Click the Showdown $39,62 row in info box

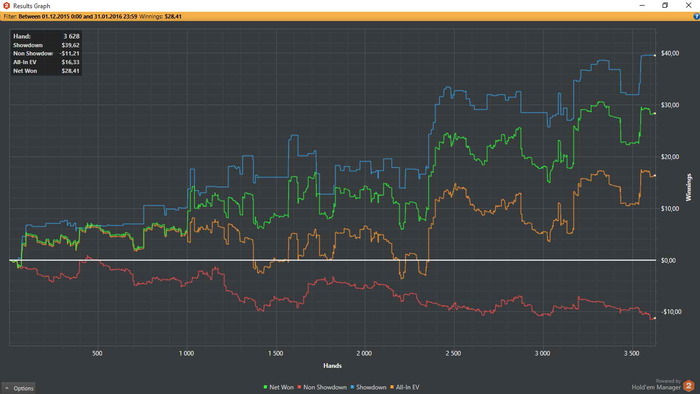pos(46,45)
